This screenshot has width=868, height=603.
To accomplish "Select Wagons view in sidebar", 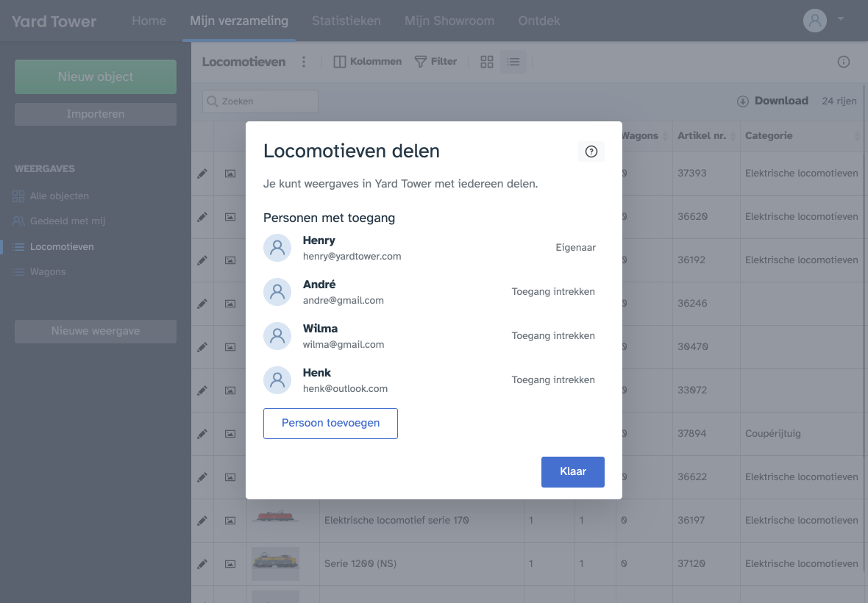I will point(48,272).
